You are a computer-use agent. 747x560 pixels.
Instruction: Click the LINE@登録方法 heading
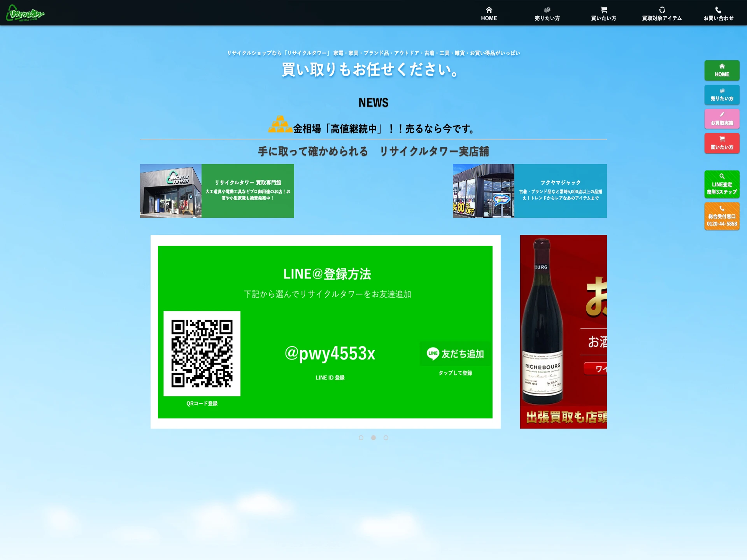[x=327, y=274]
